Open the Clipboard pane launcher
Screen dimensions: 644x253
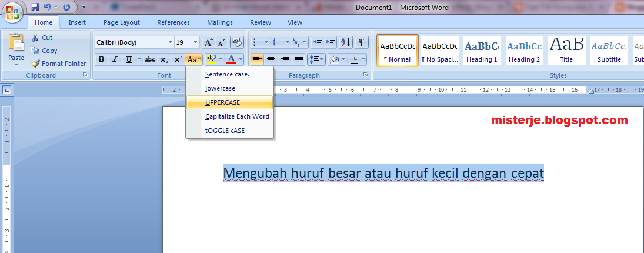(x=85, y=75)
